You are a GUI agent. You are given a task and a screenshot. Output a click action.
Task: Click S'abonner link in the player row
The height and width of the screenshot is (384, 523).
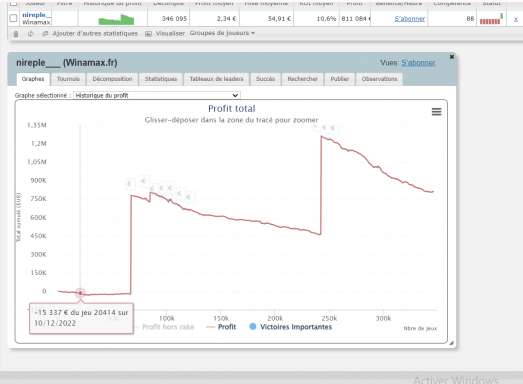[410, 19]
